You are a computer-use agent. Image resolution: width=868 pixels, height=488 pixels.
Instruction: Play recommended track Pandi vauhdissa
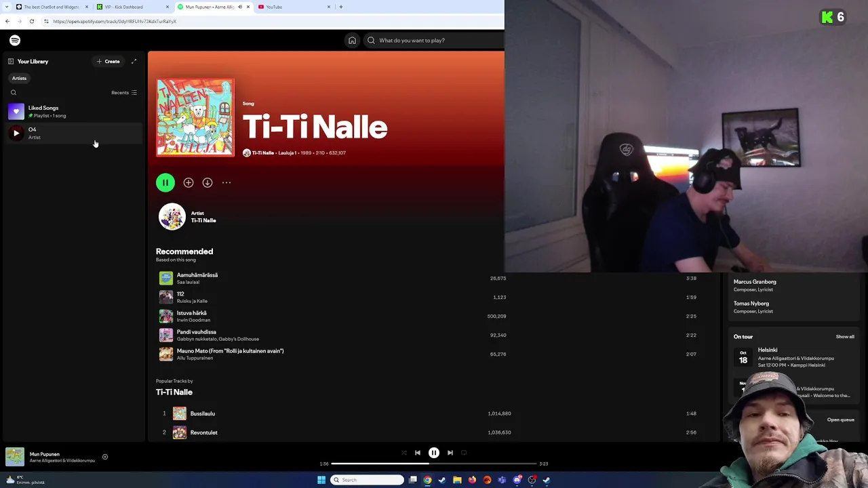click(x=165, y=335)
